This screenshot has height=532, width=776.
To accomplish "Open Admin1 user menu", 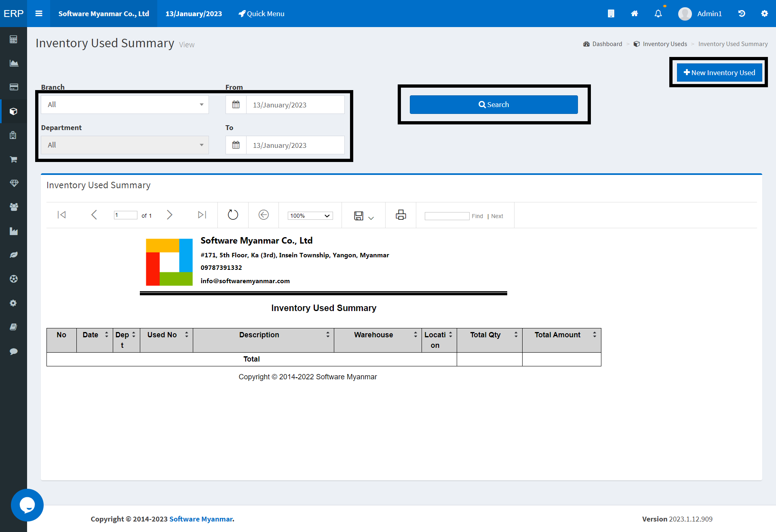I will tap(700, 13).
